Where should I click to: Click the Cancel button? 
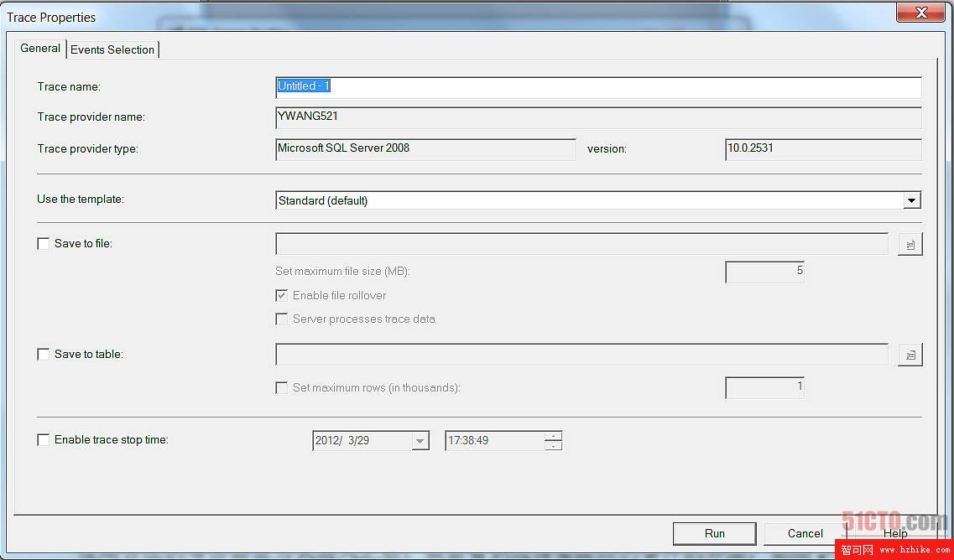[805, 533]
